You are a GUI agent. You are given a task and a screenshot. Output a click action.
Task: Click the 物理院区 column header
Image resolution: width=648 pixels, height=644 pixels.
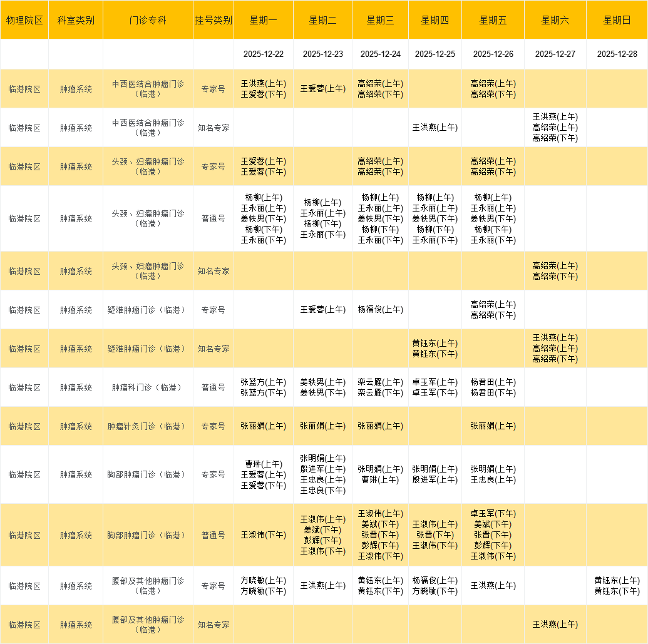[x=24, y=20]
